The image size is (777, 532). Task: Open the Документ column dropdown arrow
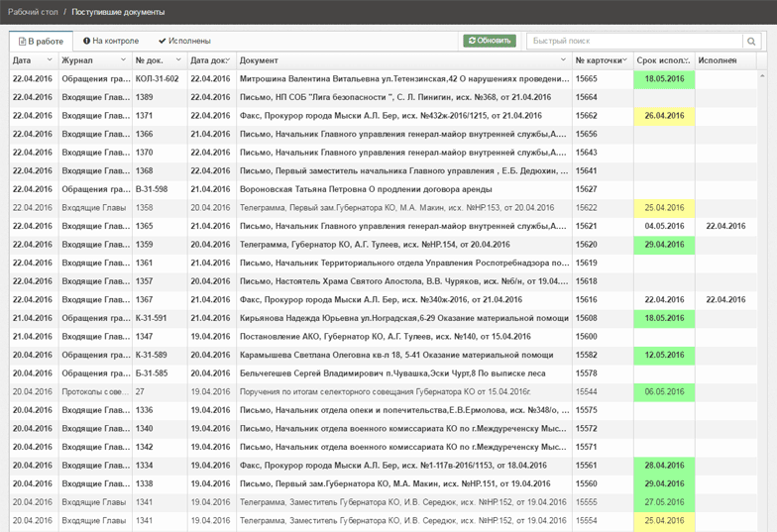(x=563, y=59)
